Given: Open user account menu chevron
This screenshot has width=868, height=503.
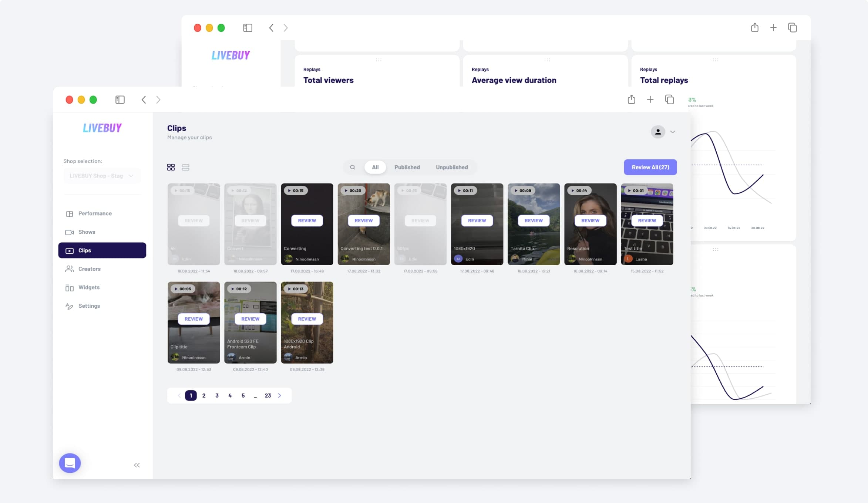Looking at the screenshot, I should click(x=673, y=132).
